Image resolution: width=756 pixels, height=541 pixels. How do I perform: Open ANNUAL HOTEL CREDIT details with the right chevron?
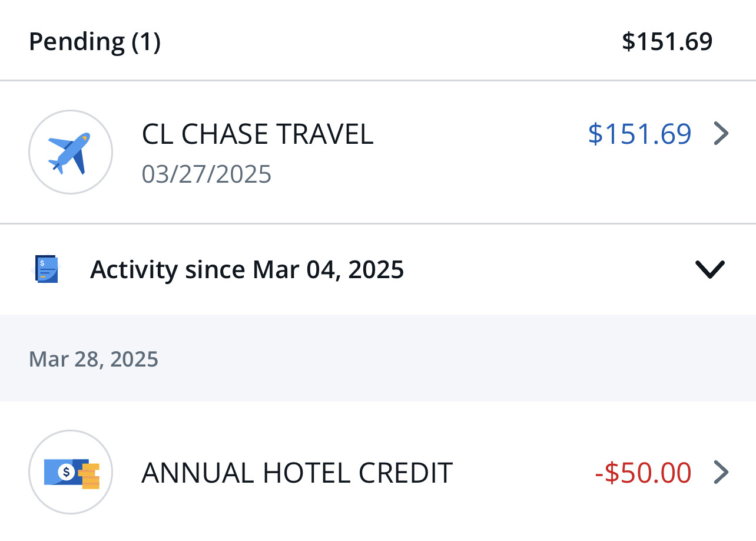pyautogui.click(x=721, y=472)
